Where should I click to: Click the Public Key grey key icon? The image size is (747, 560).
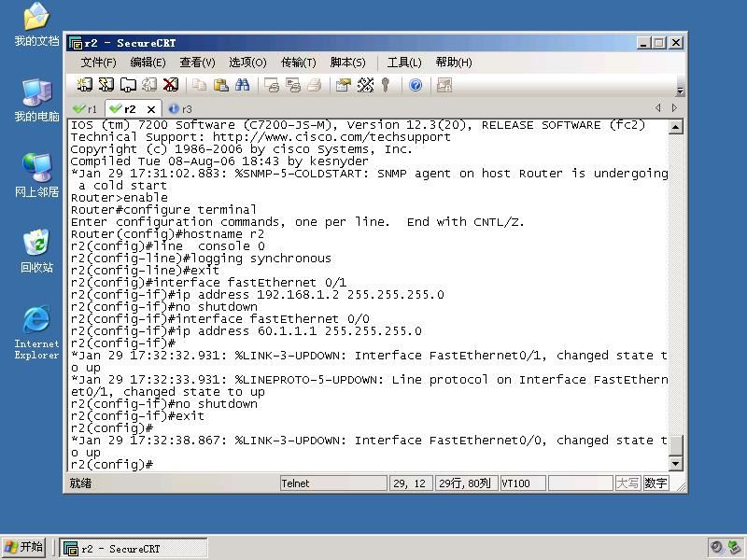(x=386, y=85)
